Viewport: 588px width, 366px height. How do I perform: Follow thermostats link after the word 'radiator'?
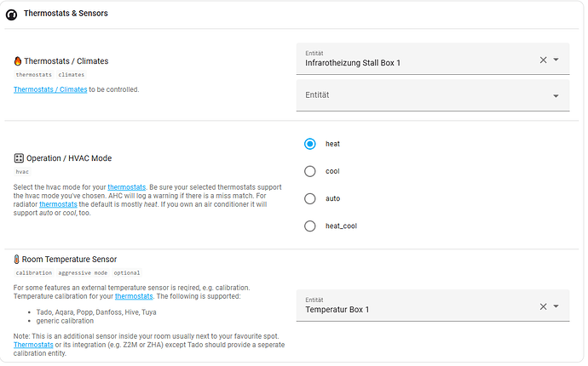click(x=58, y=204)
